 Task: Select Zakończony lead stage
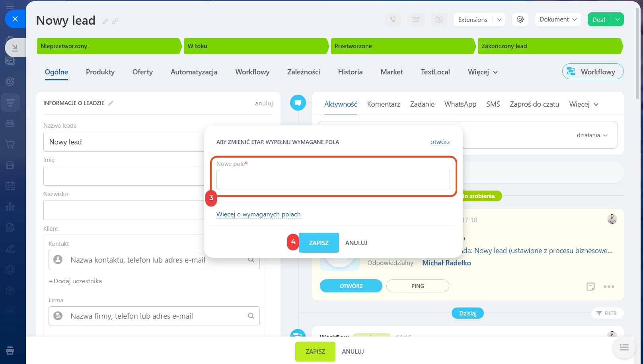tap(550, 46)
